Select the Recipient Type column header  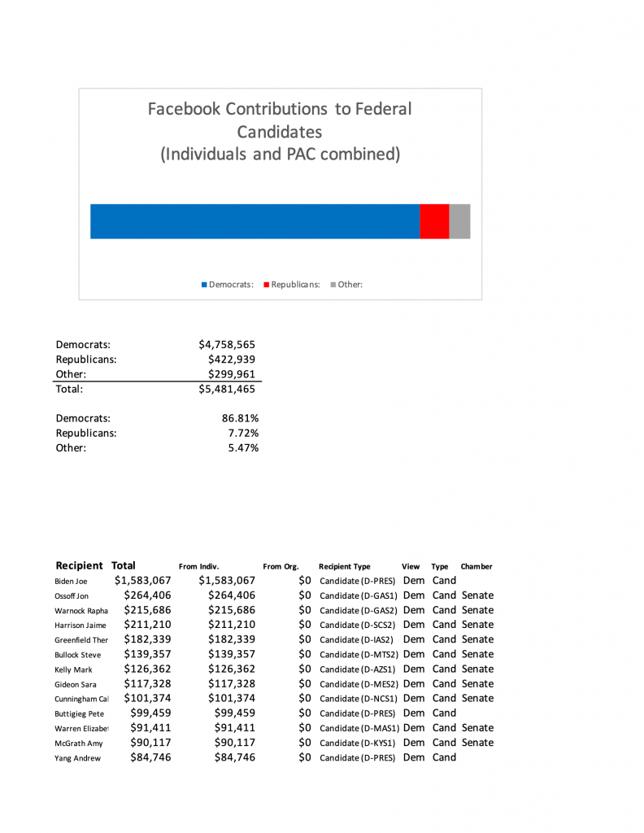345,566
